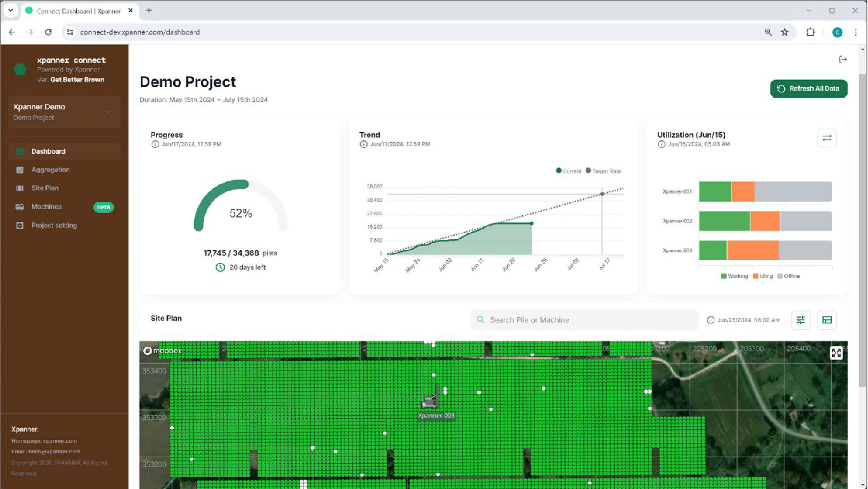This screenshot has height=489, width=868.
Task: Toggle the Idling legend in Utilization chart
Action: tap(763, 276)
